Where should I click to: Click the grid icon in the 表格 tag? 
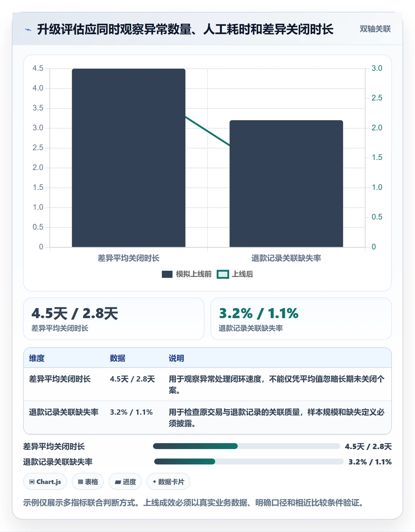tap(80, 482)
